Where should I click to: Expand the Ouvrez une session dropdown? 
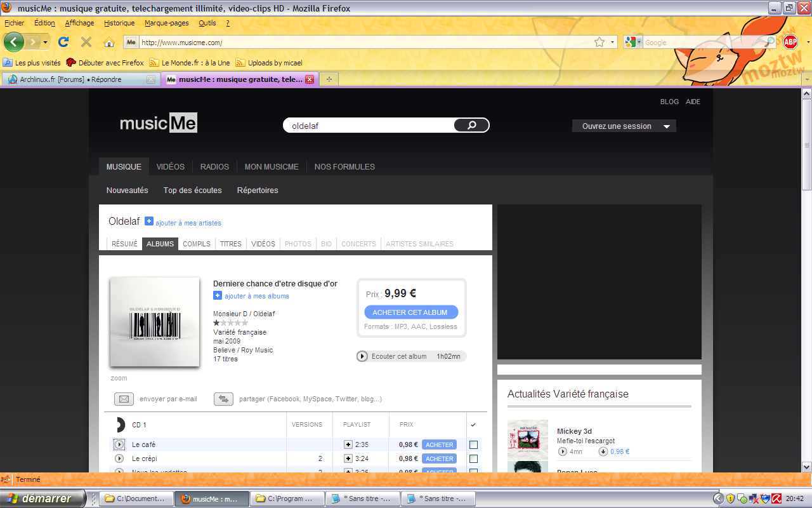[x=624, y=126]
